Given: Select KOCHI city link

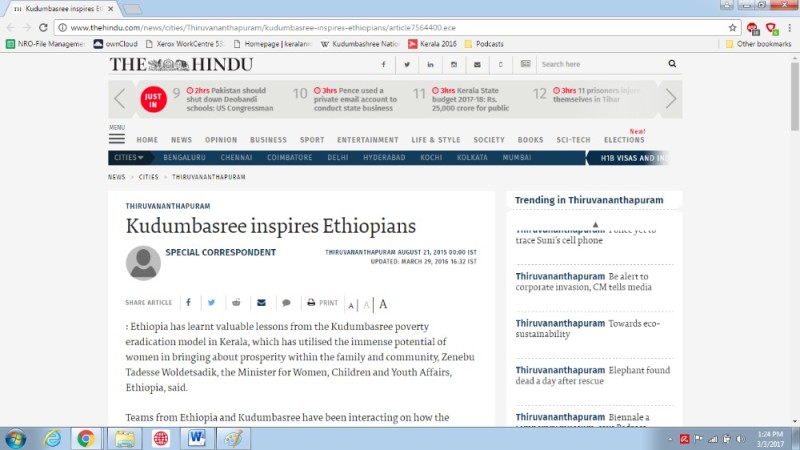Looking at the screenshot, I should (431, 158).
